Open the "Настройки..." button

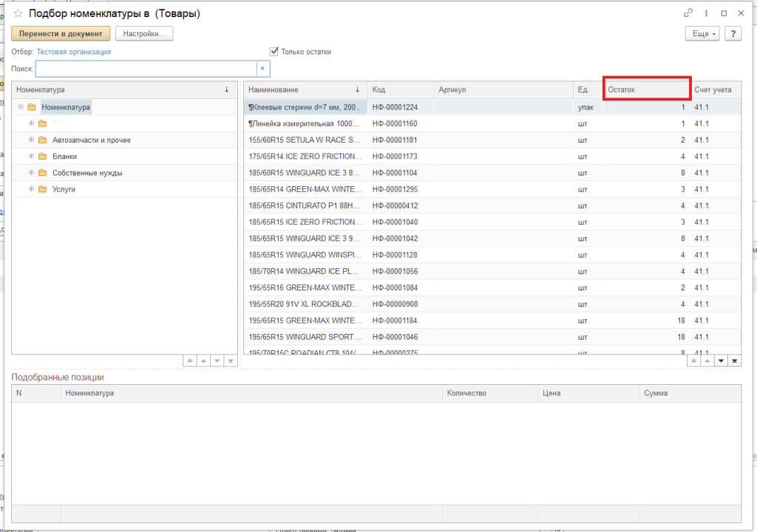(x=144, y=33)
